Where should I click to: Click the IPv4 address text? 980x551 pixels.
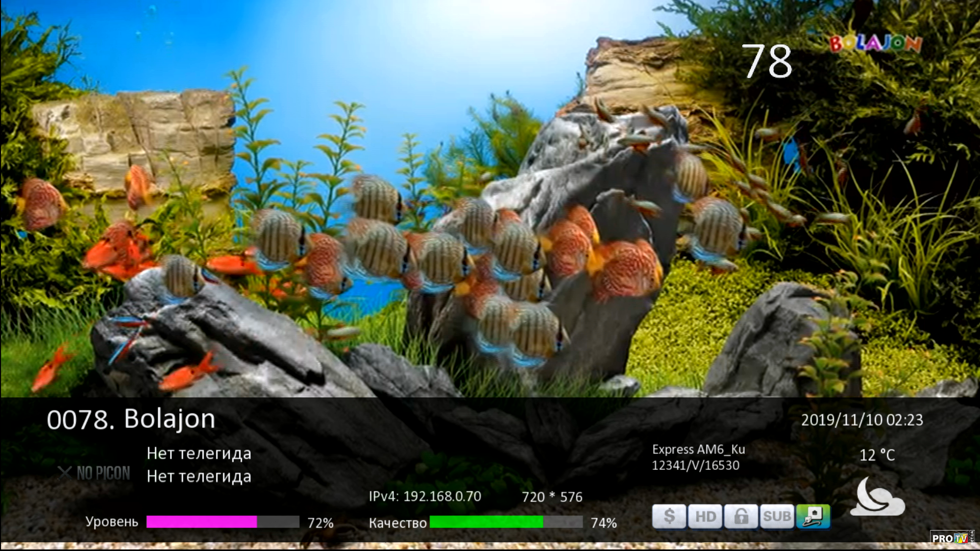425,496
